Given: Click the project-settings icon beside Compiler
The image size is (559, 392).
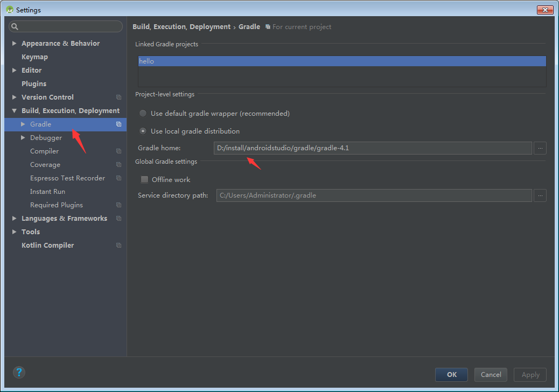Looking at the screenshot, I should [x=118, y=151].
